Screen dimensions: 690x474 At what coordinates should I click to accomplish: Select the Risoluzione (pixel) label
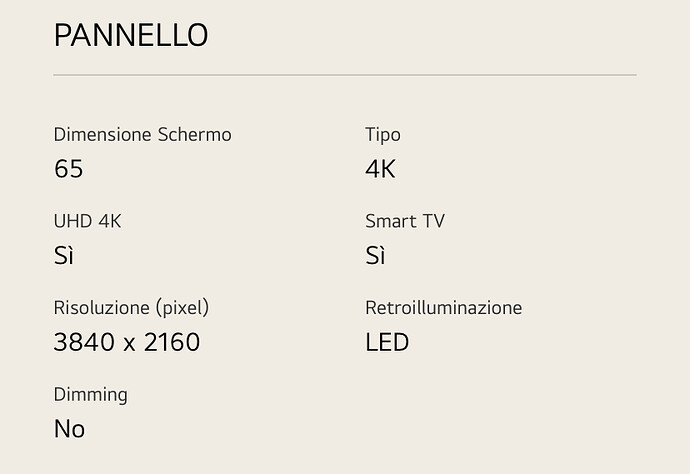pos(131,308)
